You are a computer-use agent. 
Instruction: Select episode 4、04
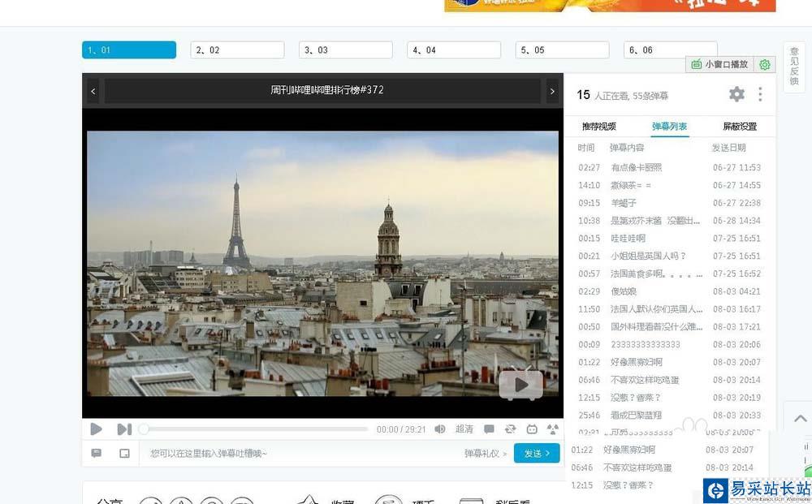pyautogui.click(x=454, y=50)
